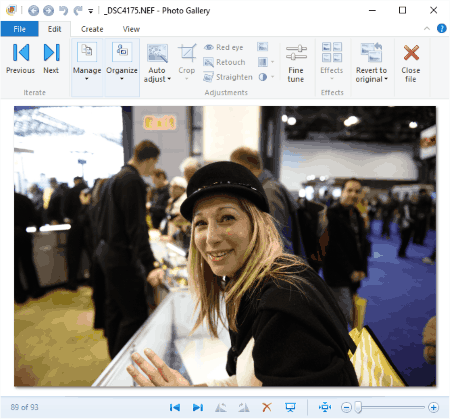Click the zoom slider handle

(x=358, y=407)
